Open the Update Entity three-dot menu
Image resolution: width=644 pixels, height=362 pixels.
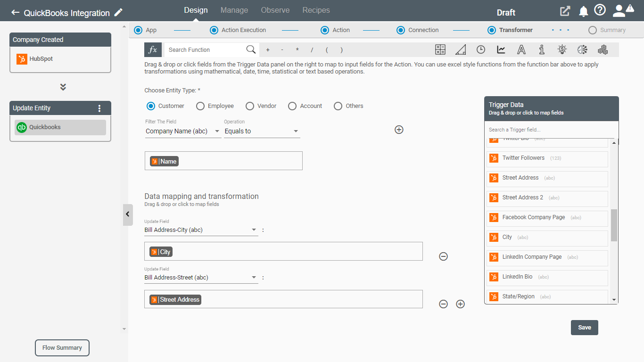click(99, 108)
